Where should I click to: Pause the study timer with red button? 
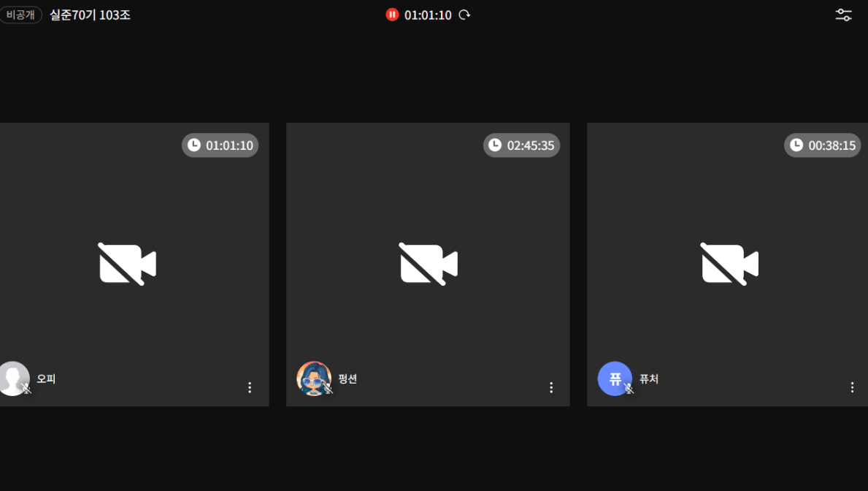392,15
